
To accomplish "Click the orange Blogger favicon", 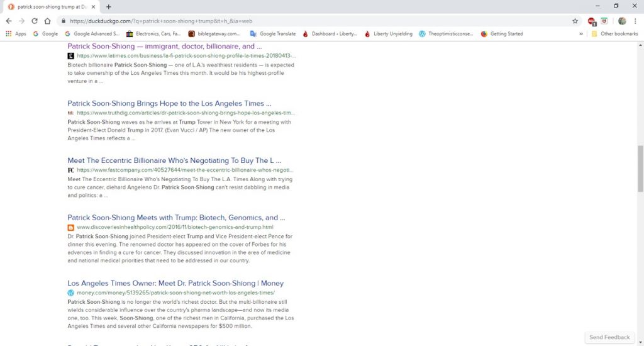I will click(x=70, y=227).
